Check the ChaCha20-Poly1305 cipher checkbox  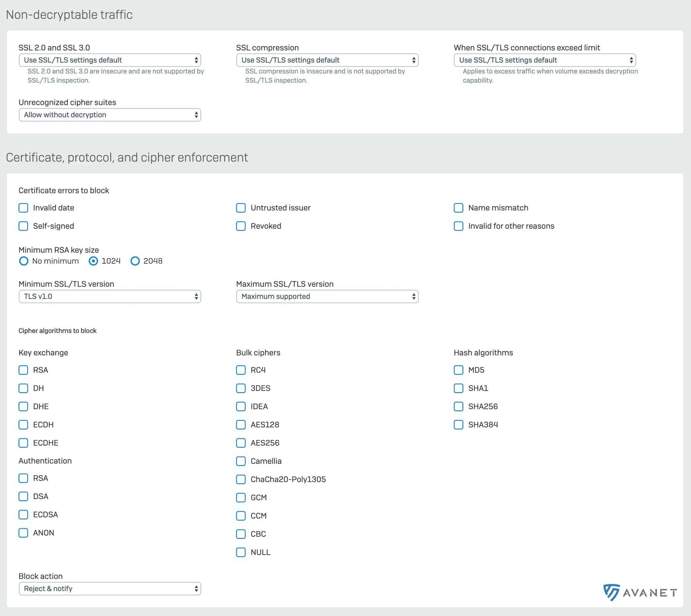click(x=241, y=479)
